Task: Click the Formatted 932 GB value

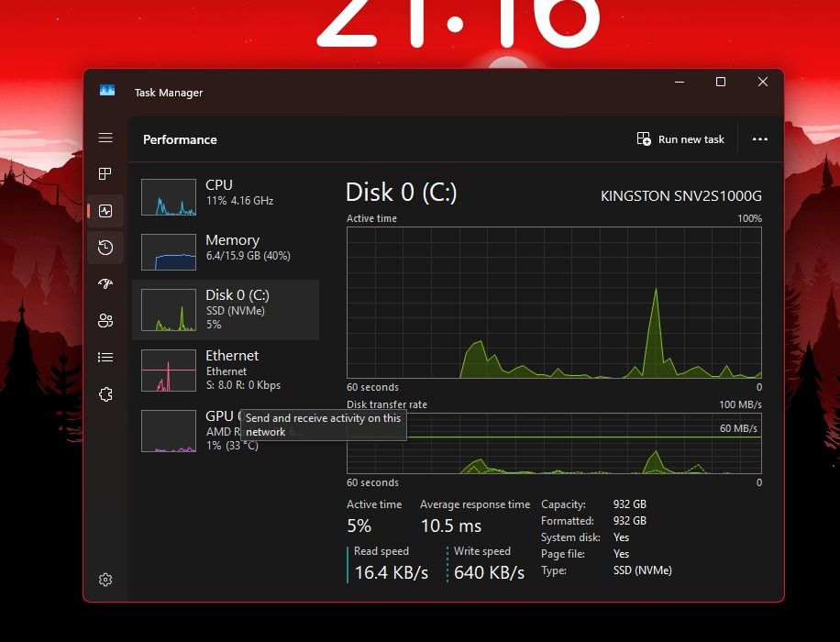Action: 629,521
